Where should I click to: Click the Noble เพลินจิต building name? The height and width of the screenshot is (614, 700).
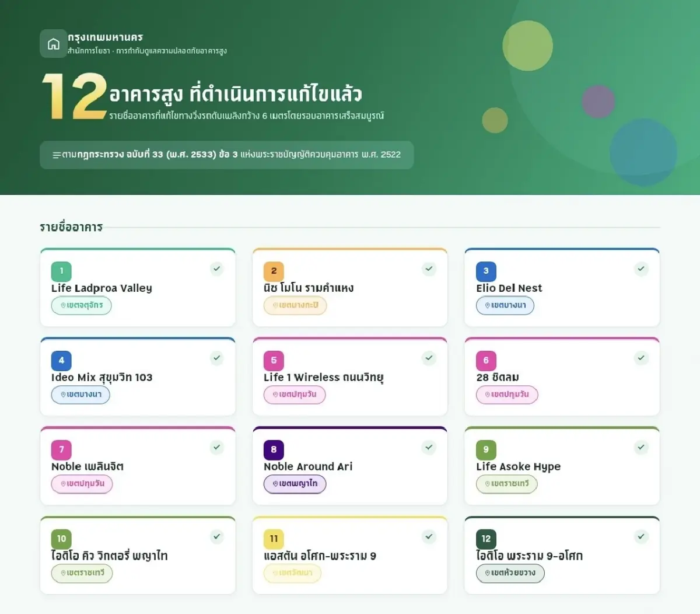tap(87, 467)
